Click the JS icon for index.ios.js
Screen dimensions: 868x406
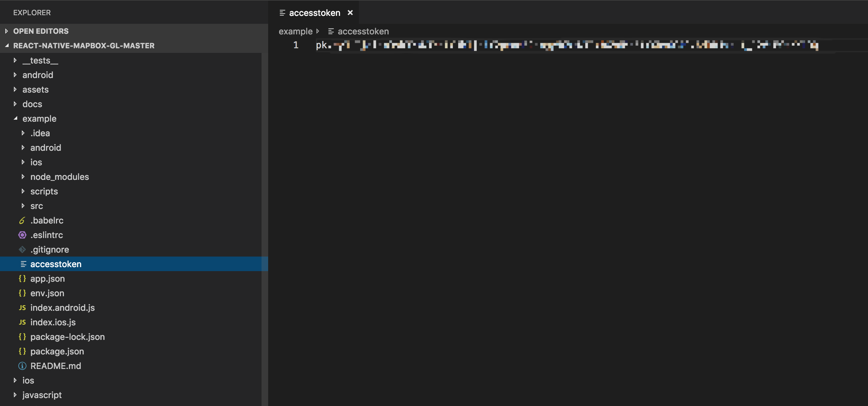tap(22, 322)
